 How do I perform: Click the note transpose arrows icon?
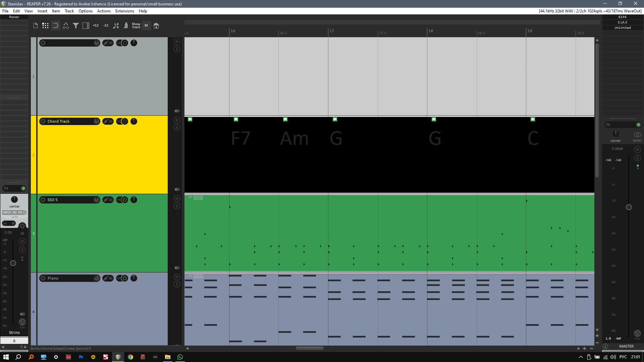tap(116, 25)
